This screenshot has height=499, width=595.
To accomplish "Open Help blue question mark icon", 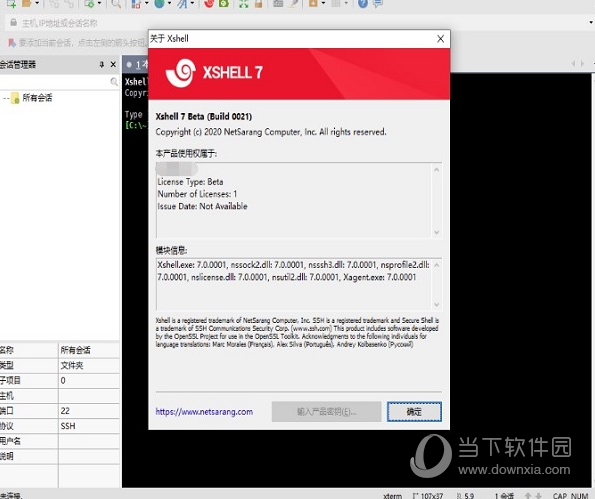I will point(363,4).
